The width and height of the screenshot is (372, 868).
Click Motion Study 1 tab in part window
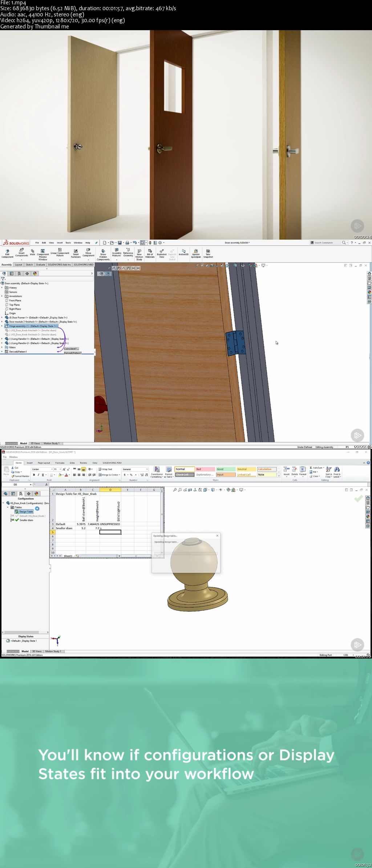point(53,651)
